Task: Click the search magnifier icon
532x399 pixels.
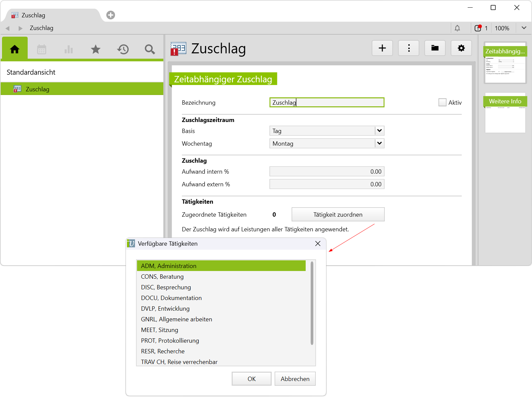Action: click(x=150, y=50)
